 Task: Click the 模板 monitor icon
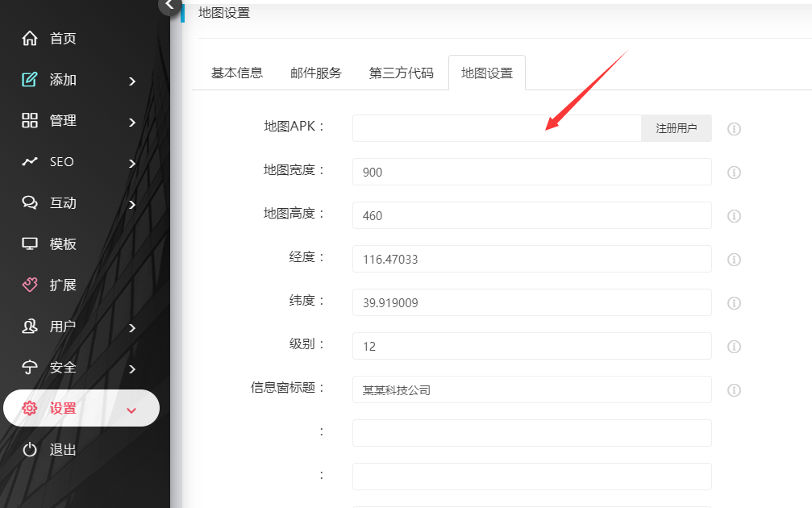(x=29, y=244)
